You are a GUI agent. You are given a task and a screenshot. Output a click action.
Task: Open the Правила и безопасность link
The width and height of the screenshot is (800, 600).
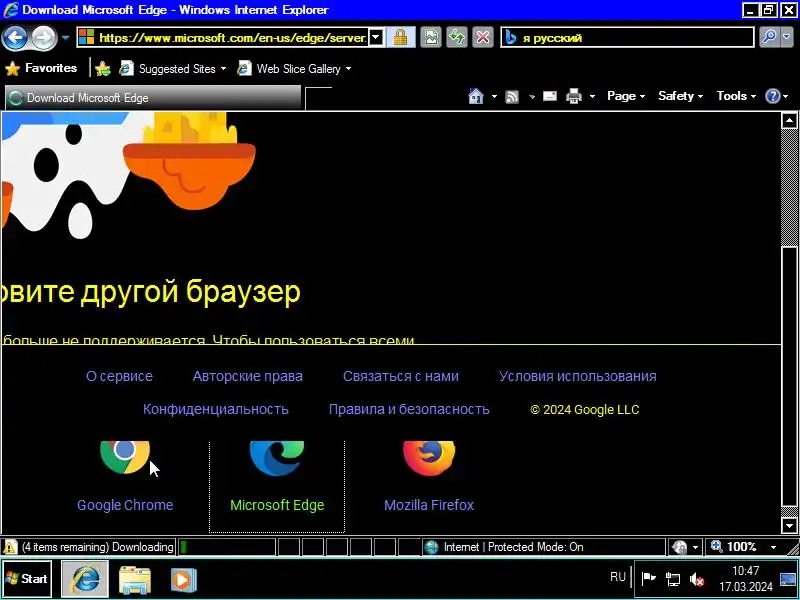point(409,409)
